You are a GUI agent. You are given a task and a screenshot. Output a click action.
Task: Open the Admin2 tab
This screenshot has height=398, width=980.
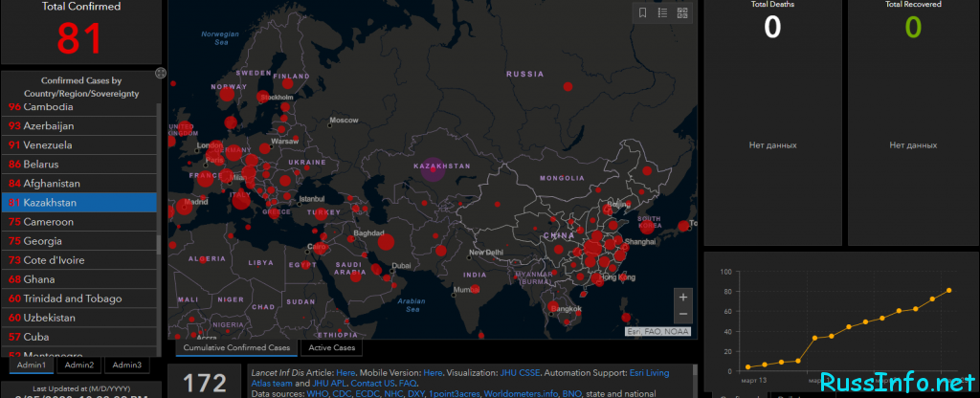click(x=79, y=365)
